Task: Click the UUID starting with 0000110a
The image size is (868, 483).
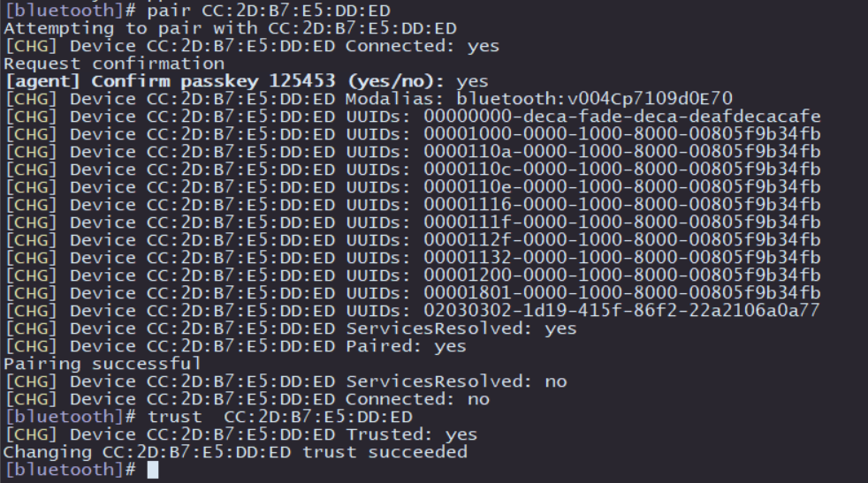Action: tap(622, 152)
